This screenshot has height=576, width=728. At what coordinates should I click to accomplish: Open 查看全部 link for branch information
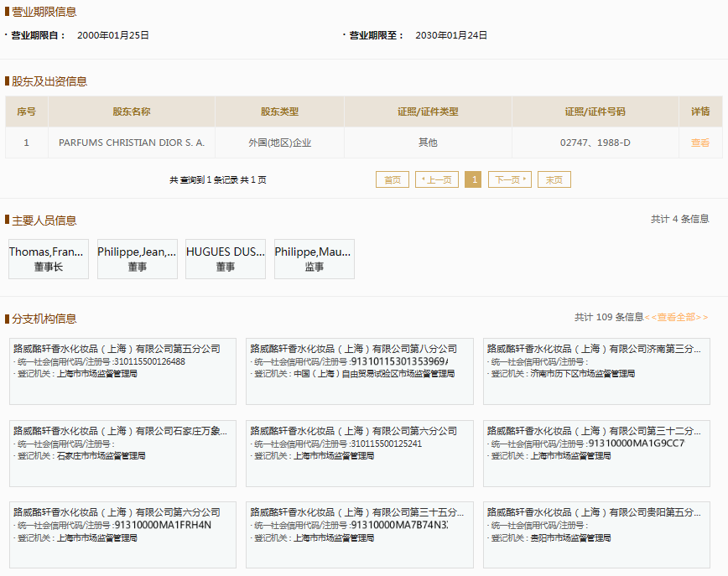(x=676, y=317)
